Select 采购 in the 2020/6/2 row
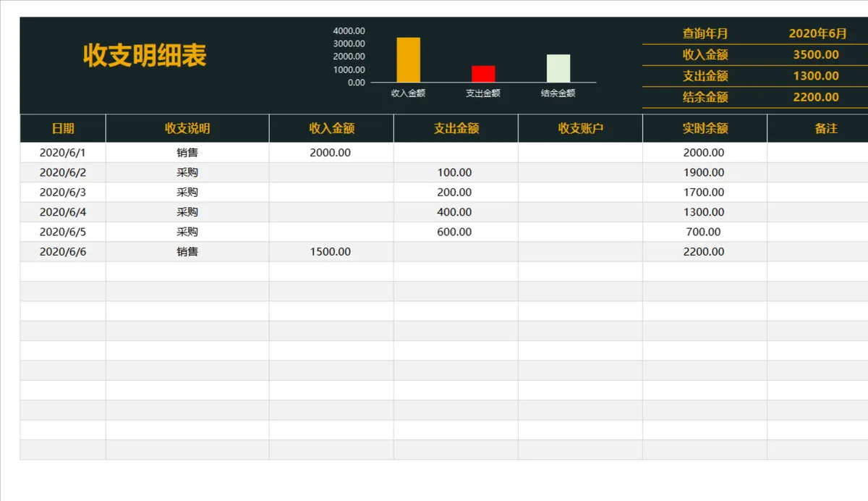The width and height of the screenshot is (868, 501). click(x=187, y=172)
